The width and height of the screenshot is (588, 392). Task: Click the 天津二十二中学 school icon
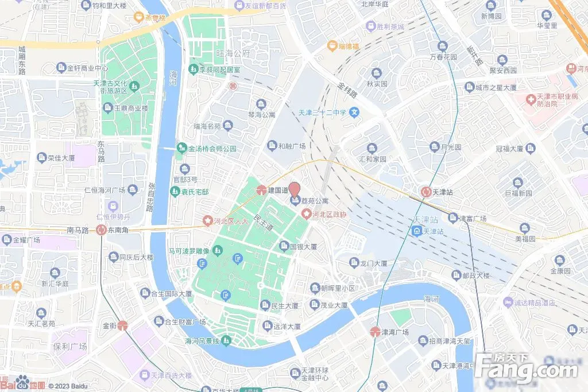point(354,112)
